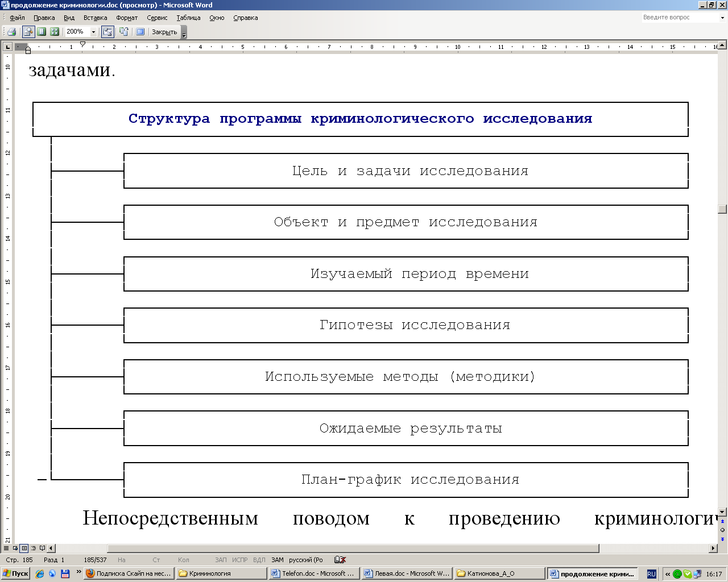The width and height of the screenshot is (728, 582).
Task: Click 'Изучаемый период времени' box
Action: [x=406, y=274]
